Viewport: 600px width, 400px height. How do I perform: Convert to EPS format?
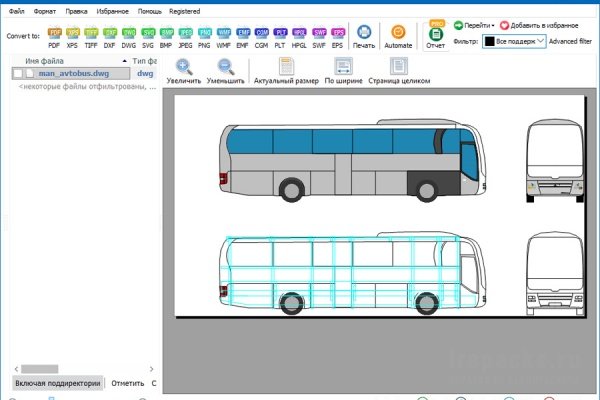pos(338,38)
